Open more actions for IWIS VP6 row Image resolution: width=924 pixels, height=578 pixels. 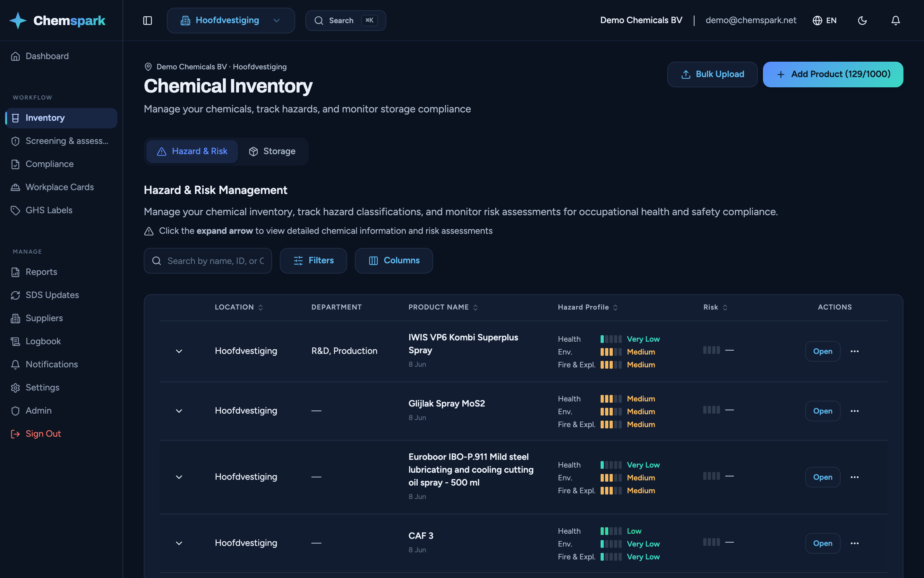(x=854, y=351)
